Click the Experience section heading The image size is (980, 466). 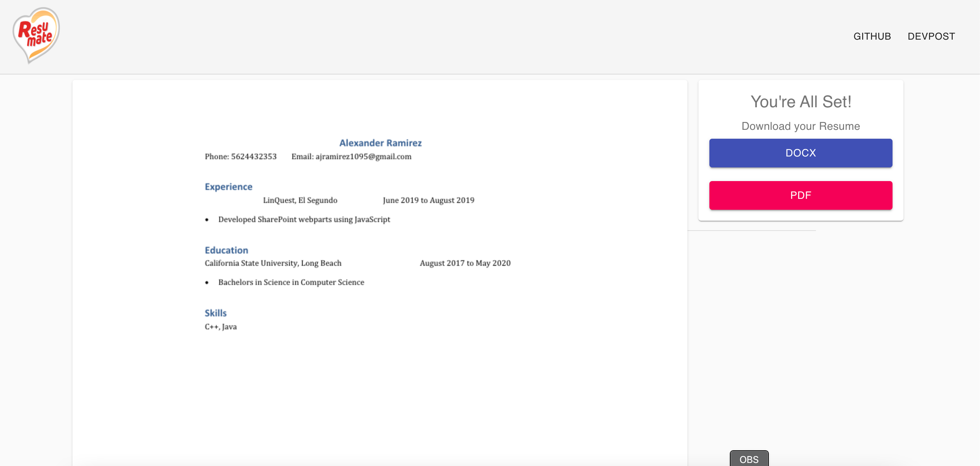click(x=228, y=187)
